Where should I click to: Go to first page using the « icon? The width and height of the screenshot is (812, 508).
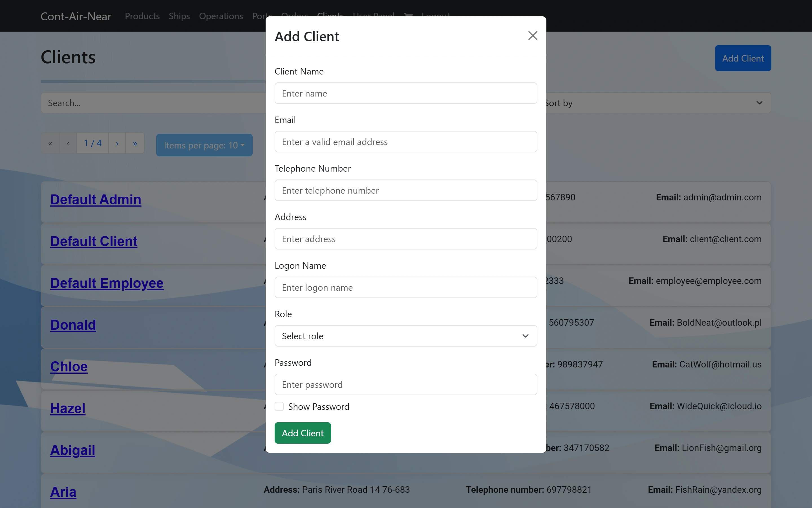click(50, 143)
